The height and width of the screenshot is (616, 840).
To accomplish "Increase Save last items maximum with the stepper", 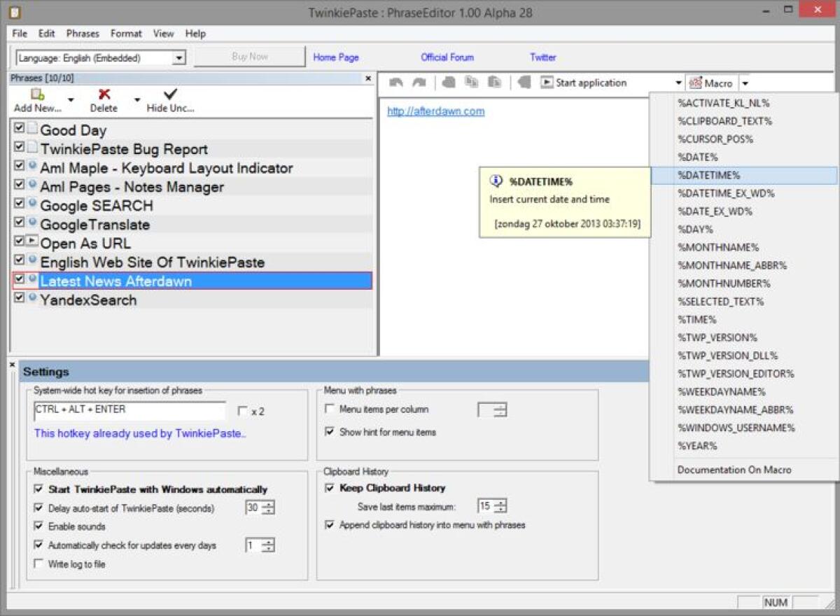I will 500,501.
